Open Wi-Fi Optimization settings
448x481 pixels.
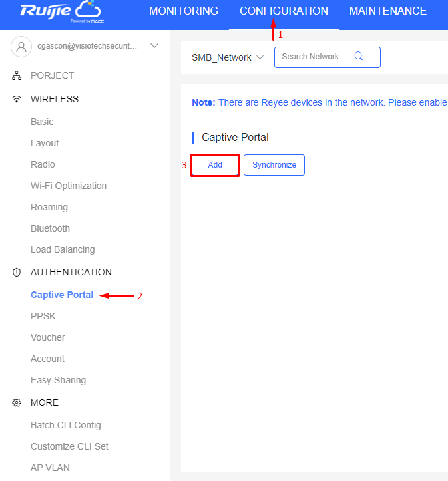pyautogui.click(x=69, y=186)
